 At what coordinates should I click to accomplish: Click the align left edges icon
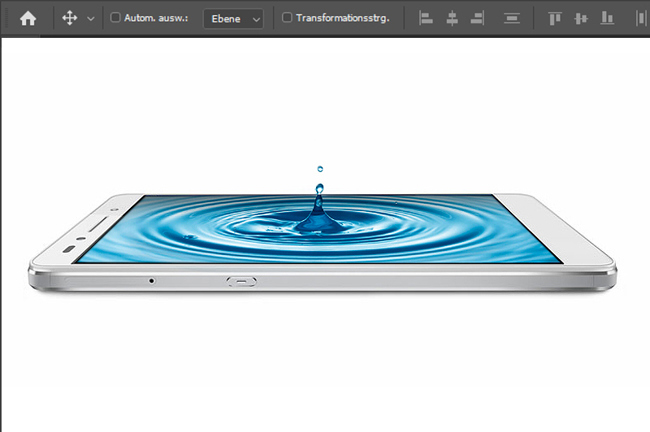coord(426,18)
